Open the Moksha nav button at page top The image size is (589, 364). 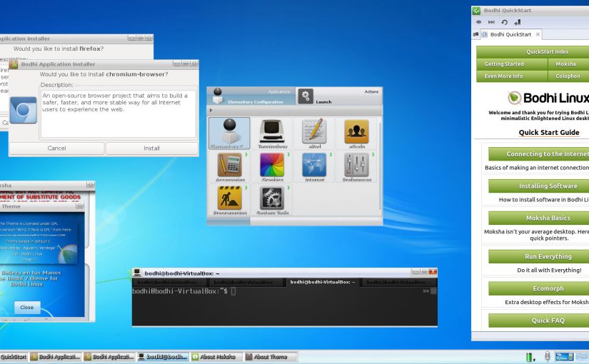(568, 64)
